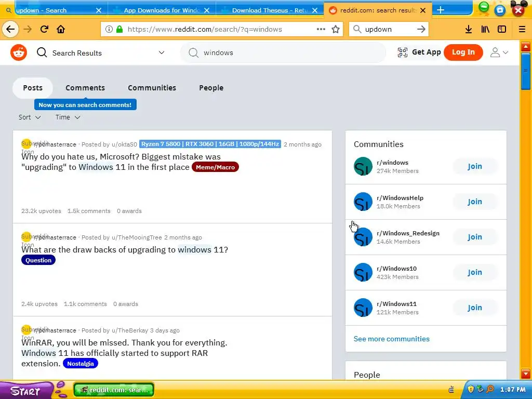
Task: Join the r/Windows_Redesign community
Action: [x=475, y=237]
